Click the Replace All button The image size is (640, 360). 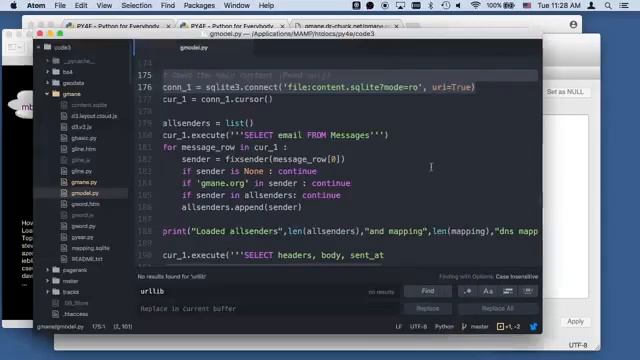point(498,309)
